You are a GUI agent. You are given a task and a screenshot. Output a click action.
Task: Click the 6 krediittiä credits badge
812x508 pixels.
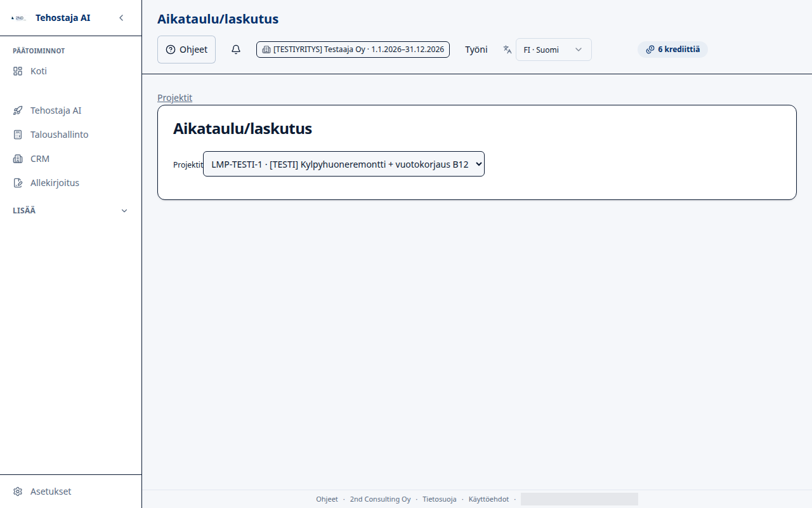point(672,50)
